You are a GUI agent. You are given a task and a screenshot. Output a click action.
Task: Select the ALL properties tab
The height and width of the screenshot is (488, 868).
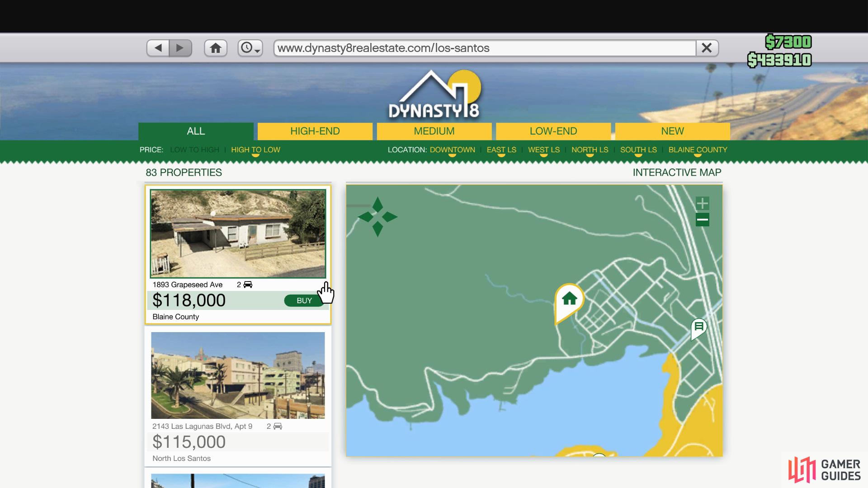coord(196,131)
